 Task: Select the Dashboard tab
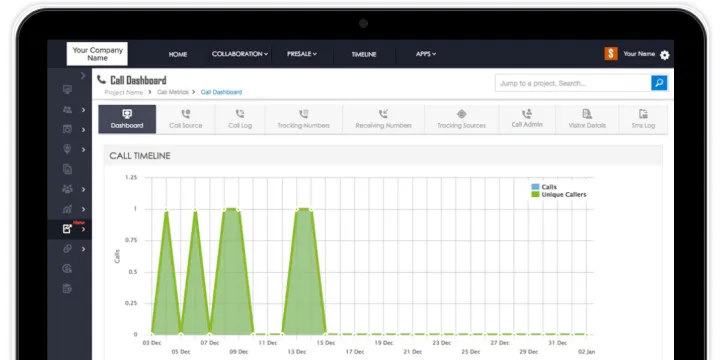[127, 119]
